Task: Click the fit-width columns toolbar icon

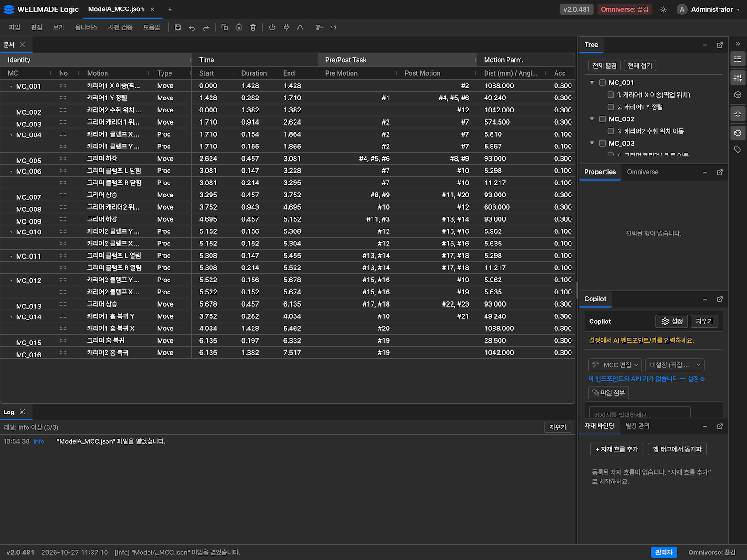Action: pyautogui.click(x=333, y=28)
